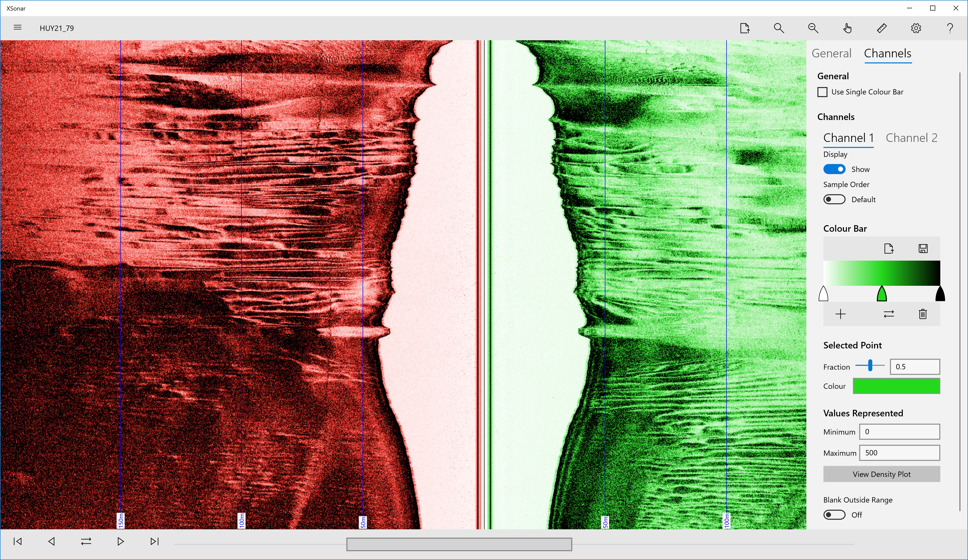
Task: Toggle the Display Show switch off
Action: [834, 169]
